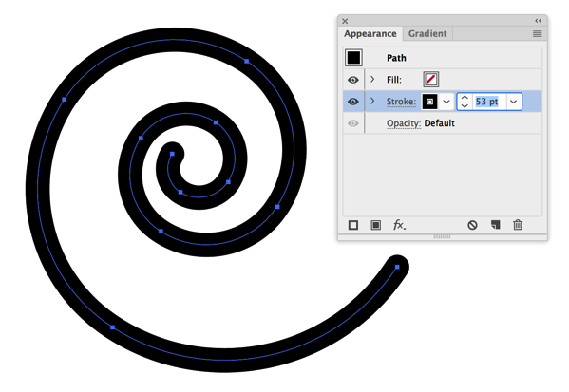Close the Appearance panel

[x=345, y=21]
